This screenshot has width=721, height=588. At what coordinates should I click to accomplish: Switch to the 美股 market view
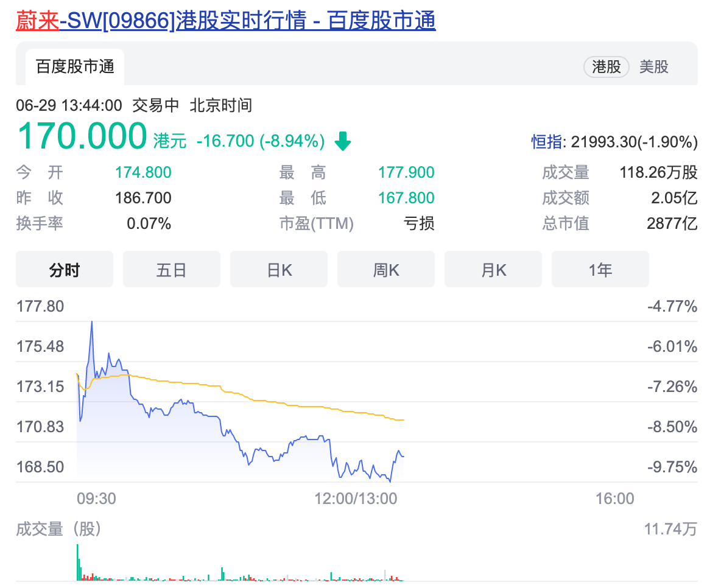click(x=653, y=67)
